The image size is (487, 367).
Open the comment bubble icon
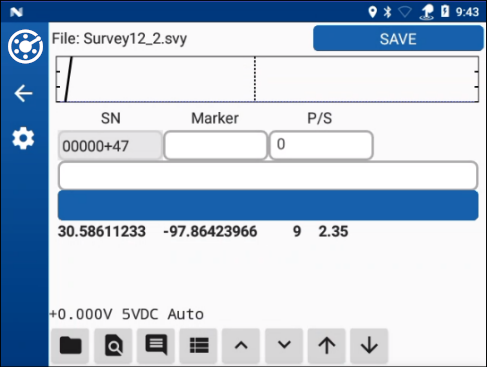point(156,345)
